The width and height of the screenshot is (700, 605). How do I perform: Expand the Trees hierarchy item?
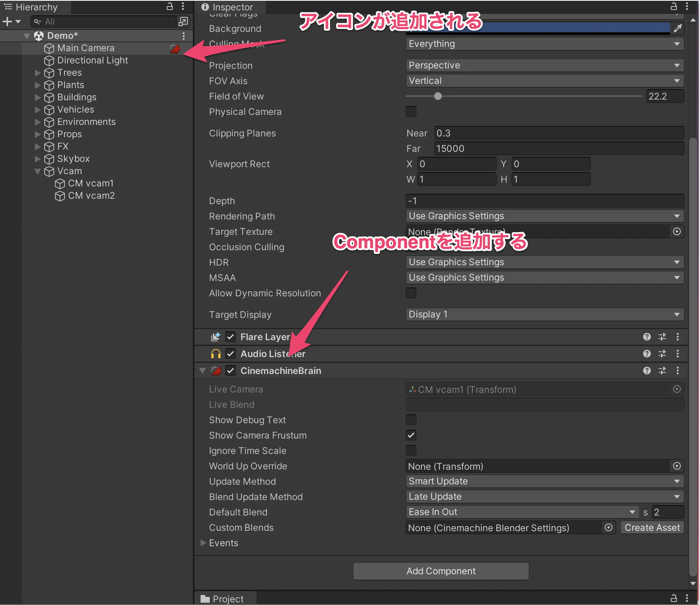37,73
